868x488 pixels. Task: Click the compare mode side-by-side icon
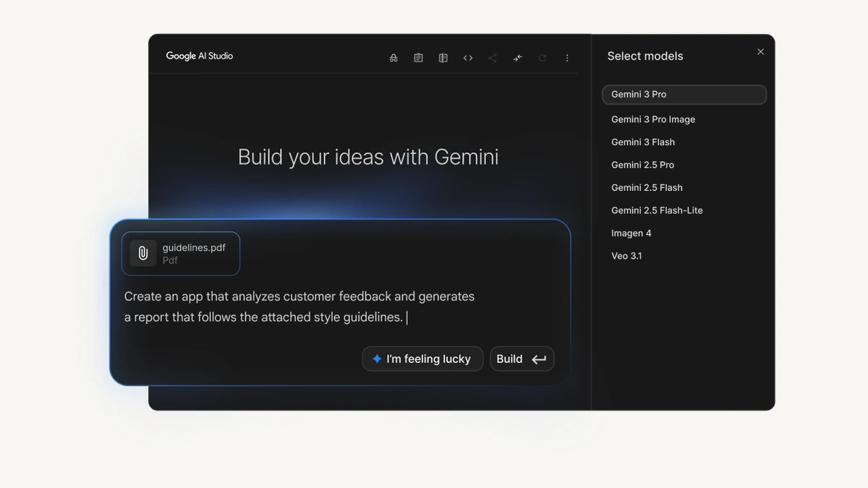443,58
